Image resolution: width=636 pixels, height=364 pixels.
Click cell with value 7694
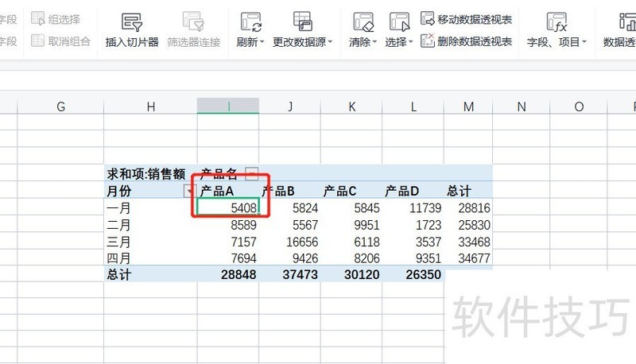point(228,258)
